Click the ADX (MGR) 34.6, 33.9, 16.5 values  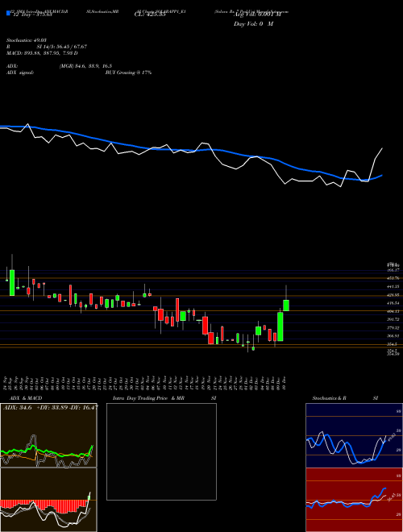pos(85,66)
